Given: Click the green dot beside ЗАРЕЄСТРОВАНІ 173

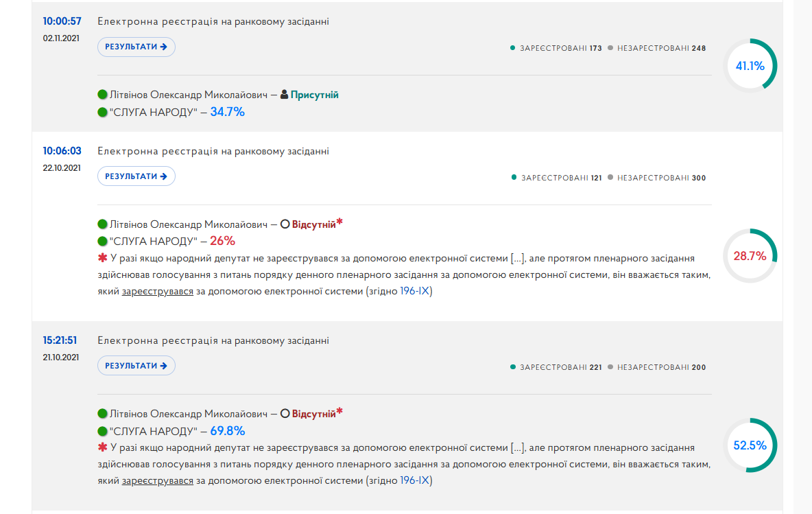Looking at the screenshot, I should click(x=513, y=47).
